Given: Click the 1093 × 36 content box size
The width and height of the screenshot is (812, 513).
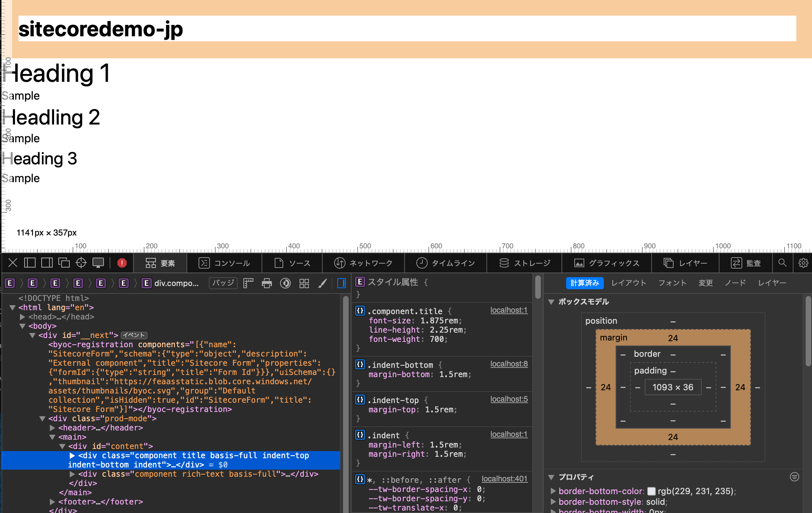Looking at the screenshot, I should [x=673, y=387].
